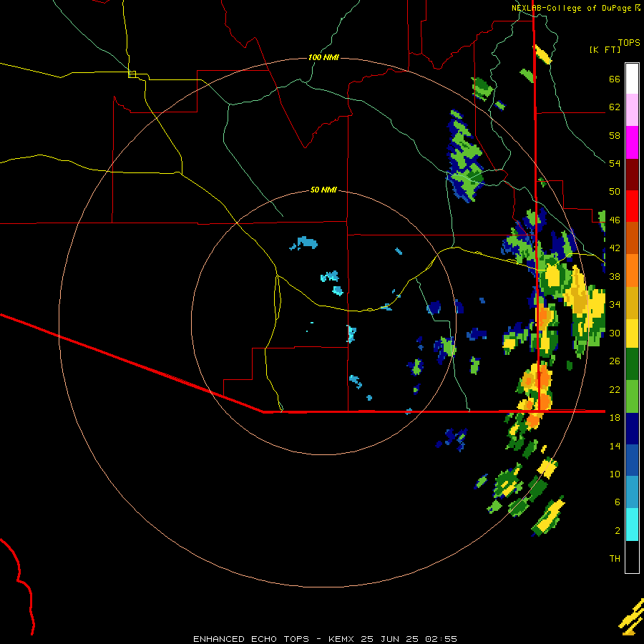
Task: Select the navy blue legend swatch
Action: click(632, 429)
